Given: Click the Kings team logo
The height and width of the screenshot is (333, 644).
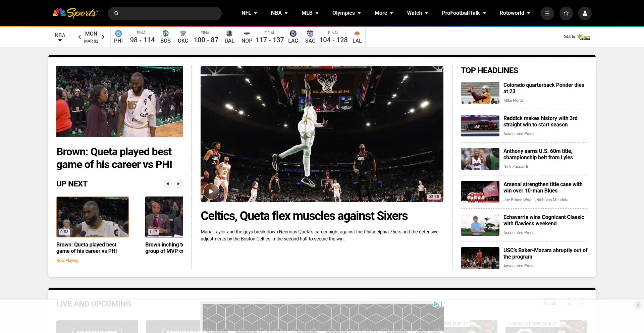Looking at the screenshot, I should pos(310,34).
